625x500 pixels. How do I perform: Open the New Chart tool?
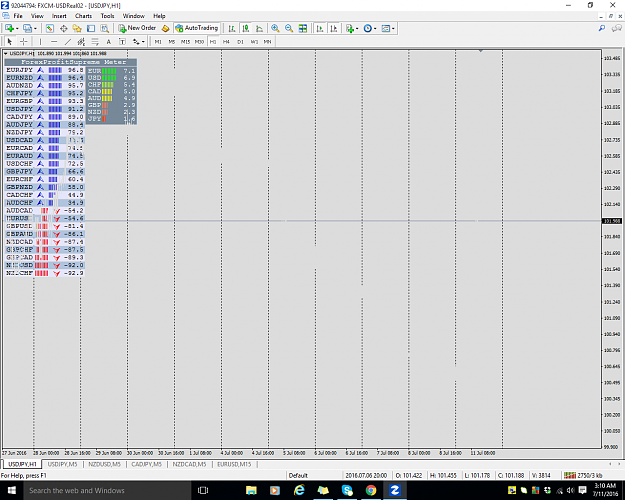click(x=10, y=28)
